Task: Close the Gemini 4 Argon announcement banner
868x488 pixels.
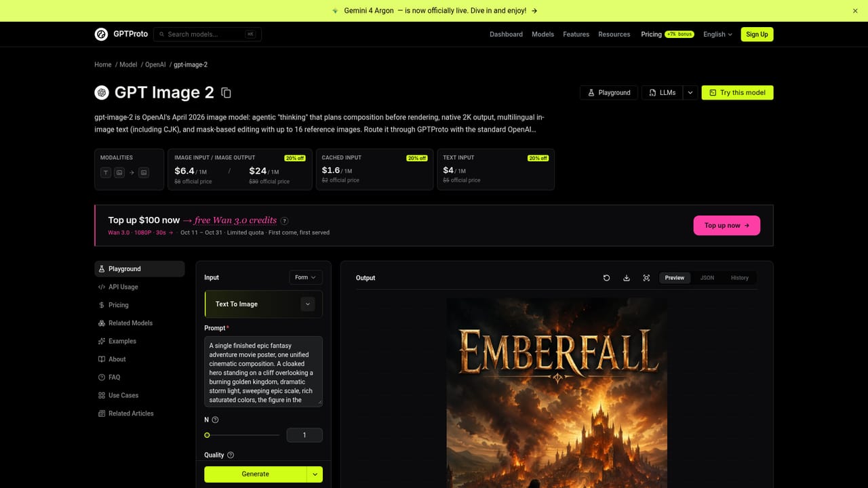Action: [855, 11]
